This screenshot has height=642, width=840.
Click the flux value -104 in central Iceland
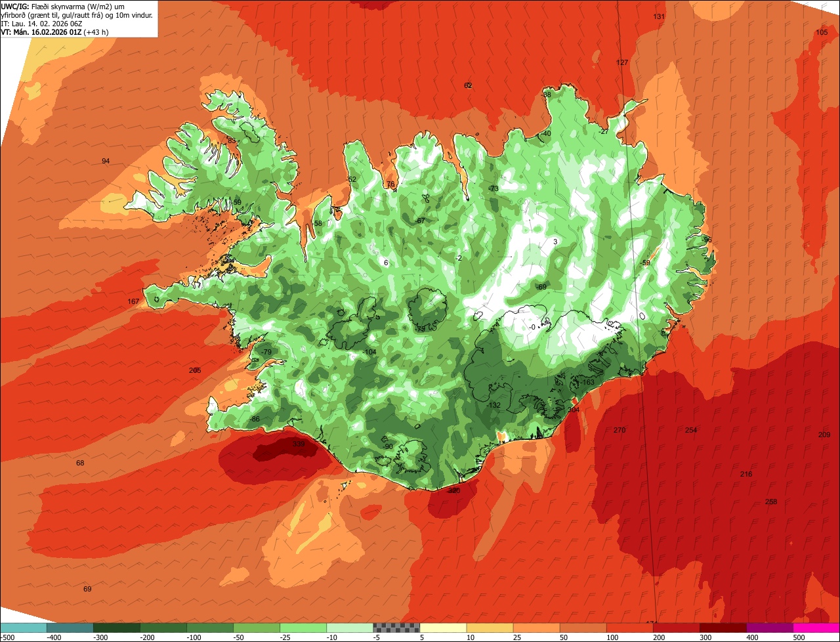pyautogui.click(x=369, y=353)
